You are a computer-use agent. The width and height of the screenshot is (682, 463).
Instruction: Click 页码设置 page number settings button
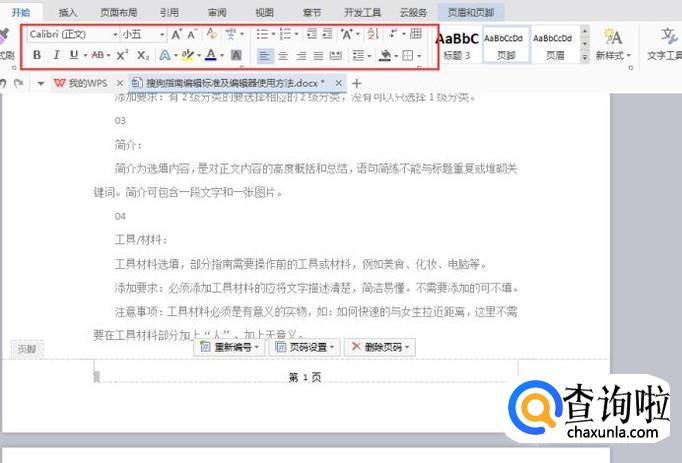click(x=305, y=347)
